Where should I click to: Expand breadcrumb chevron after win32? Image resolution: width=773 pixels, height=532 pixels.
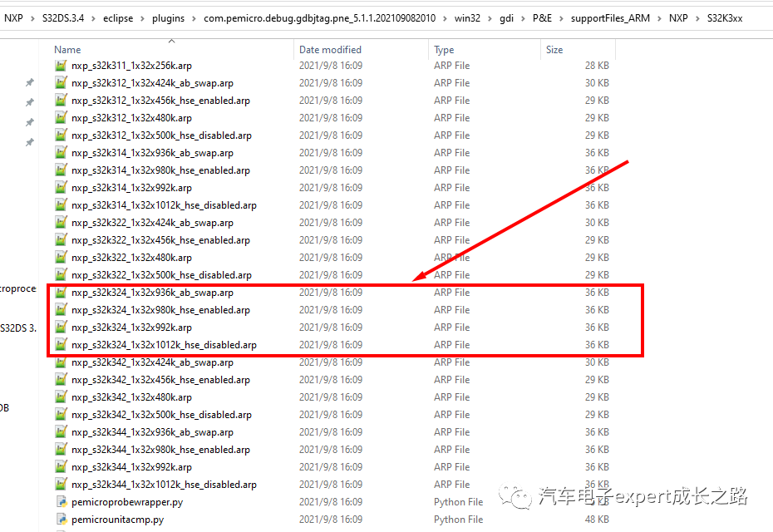pos(490,19)
